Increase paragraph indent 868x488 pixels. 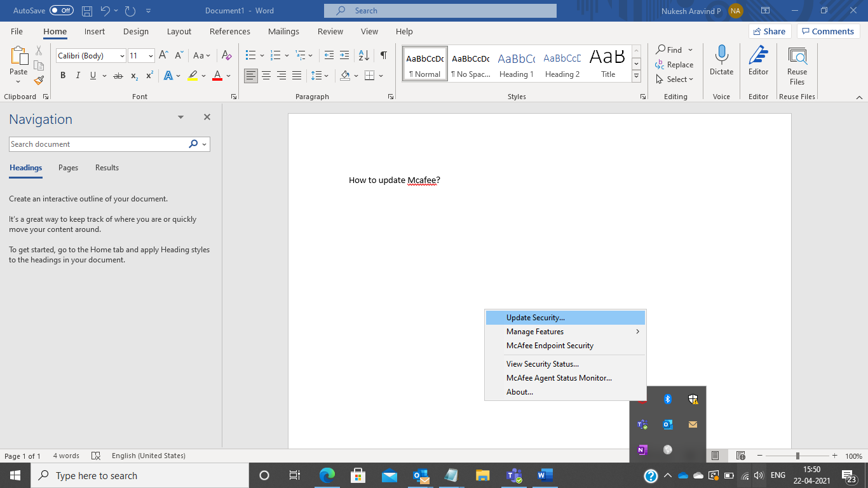[344, 55]
